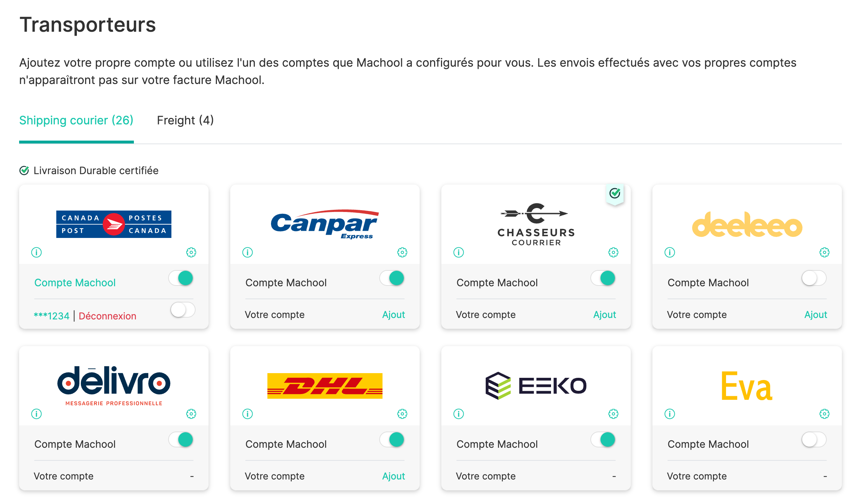Screen dimensions: 861x504
Task: Open the Eva settings gear icon
Action: (x=824, y=414)
